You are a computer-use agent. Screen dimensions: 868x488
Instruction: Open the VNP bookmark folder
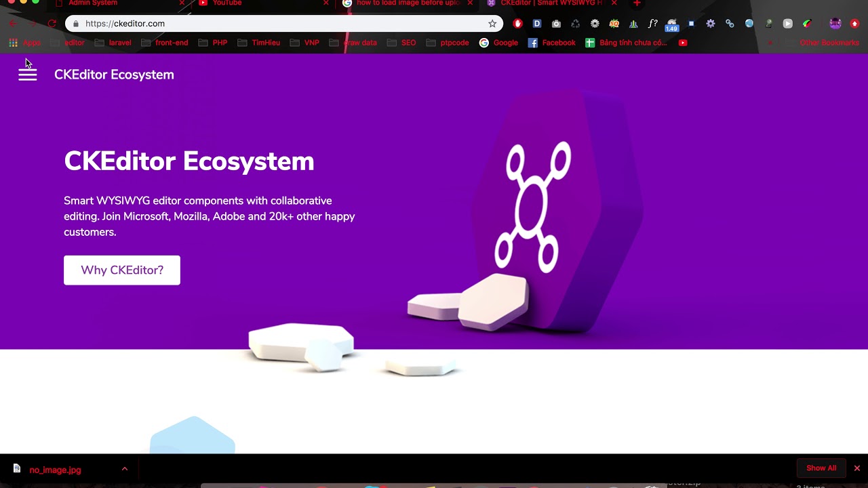pos(304,43)
